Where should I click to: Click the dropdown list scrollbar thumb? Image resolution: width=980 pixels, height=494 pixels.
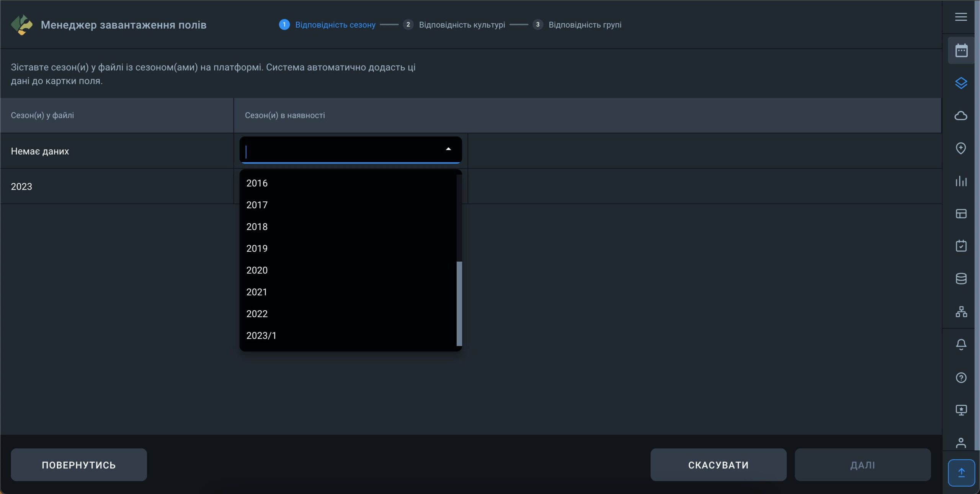point(459,303)
